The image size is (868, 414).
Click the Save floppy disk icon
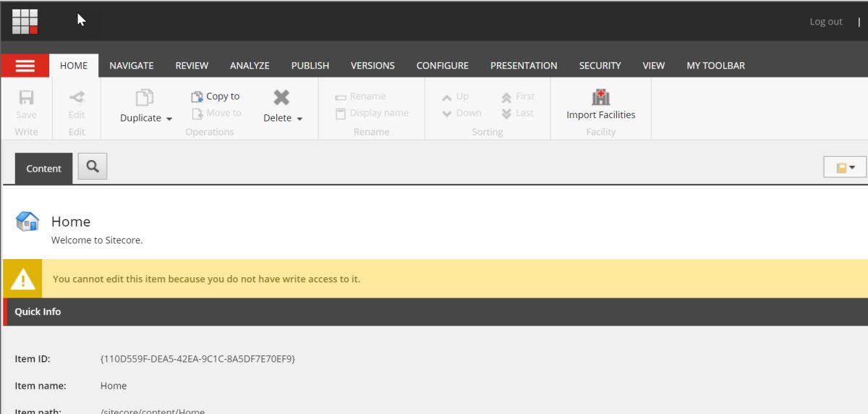pyautogui.click(x=26, y=98)
